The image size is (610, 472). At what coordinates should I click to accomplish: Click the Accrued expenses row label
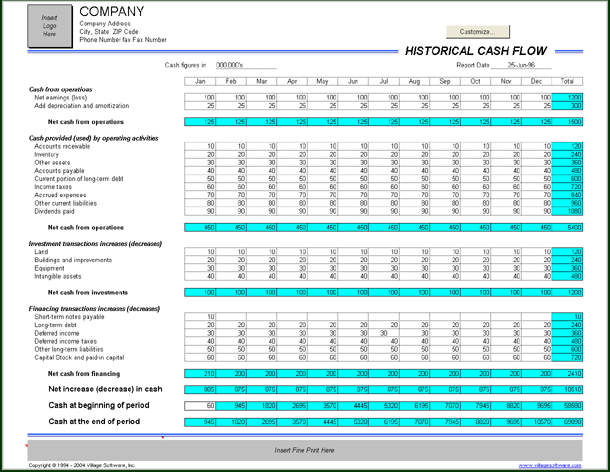[60, 195]
